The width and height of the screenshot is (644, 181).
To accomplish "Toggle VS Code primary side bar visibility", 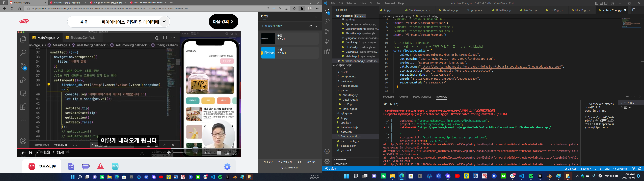I will click(597, 3).
